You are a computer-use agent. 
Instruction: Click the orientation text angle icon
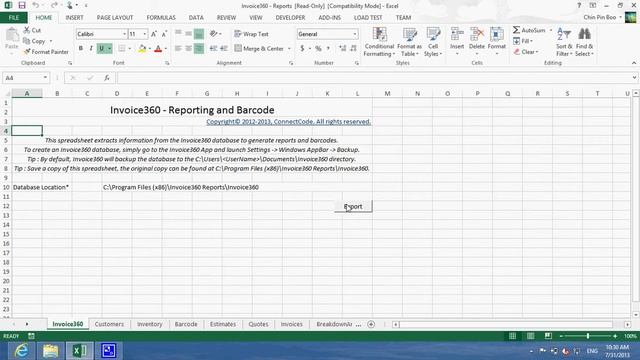click(x=213, y=34)
